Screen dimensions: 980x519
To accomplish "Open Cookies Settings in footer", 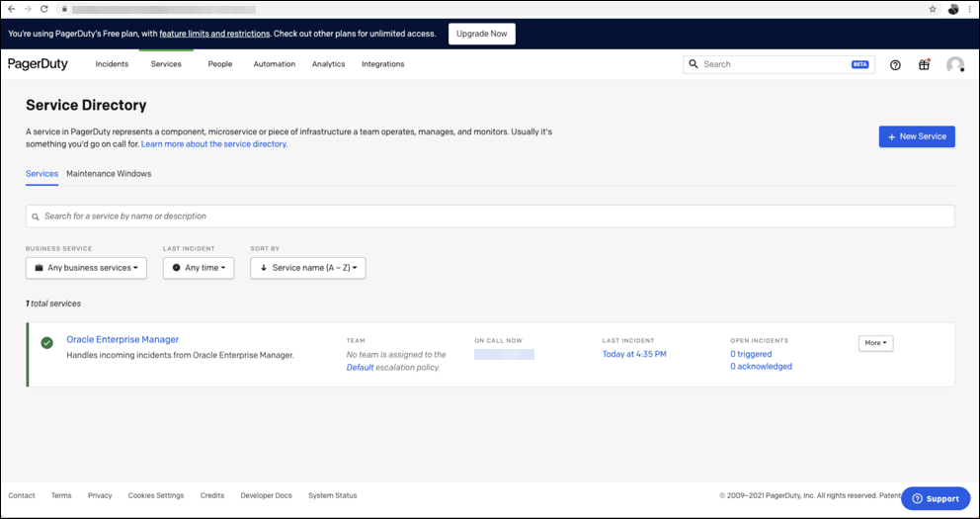I will (156, 495).
